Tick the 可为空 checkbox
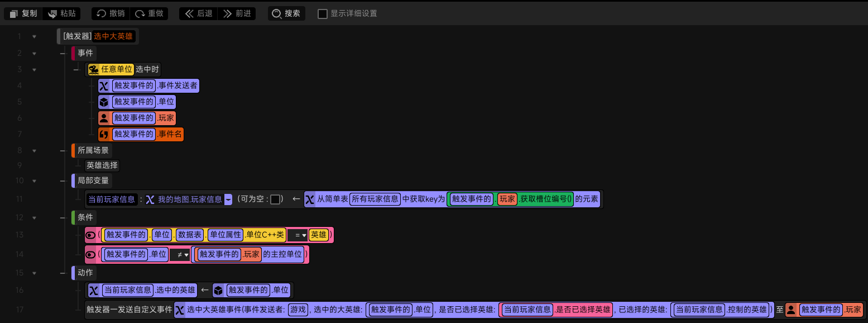This screenshot has width=868, height=323. (275, 199)
